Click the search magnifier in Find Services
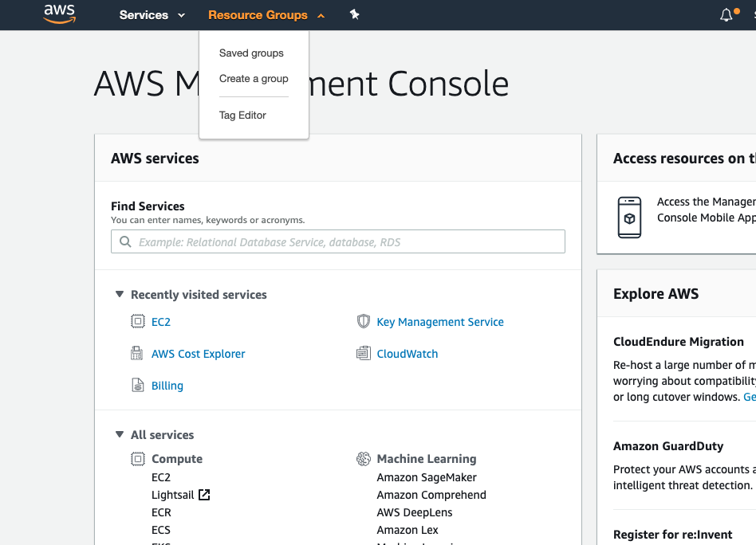Viewport: 756px width, 545px height. coord(125,241)
